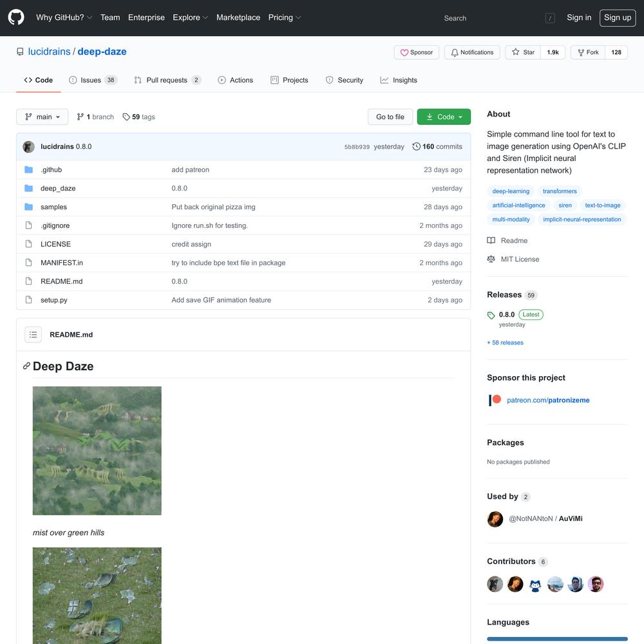Open commit hash 5b8b939
Screen dimensions: 644x644
click(357, 147)
